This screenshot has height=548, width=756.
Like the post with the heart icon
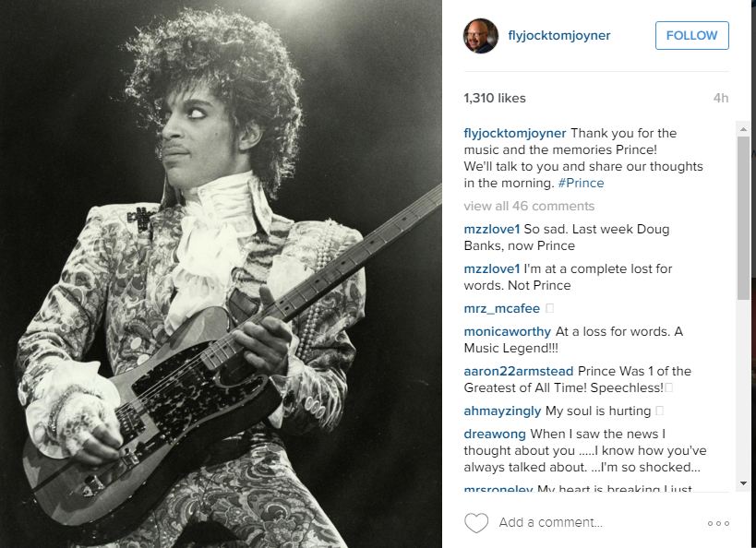coord(476,522)
